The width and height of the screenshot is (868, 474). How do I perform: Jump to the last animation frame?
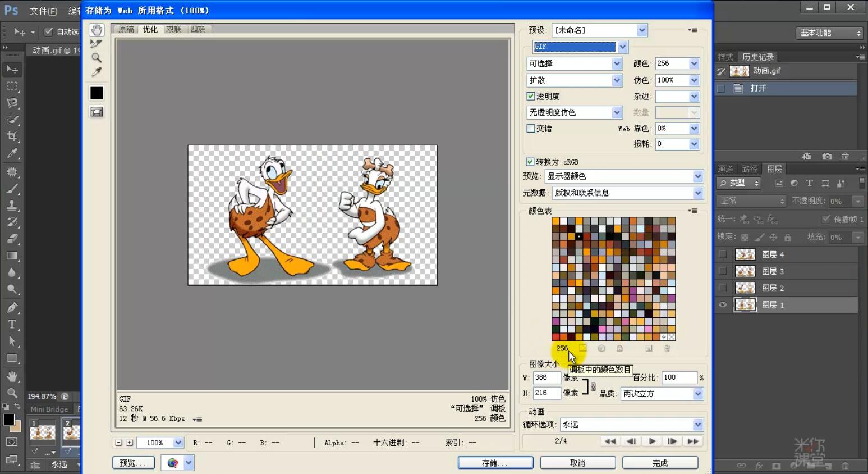(x=694, y=441)
